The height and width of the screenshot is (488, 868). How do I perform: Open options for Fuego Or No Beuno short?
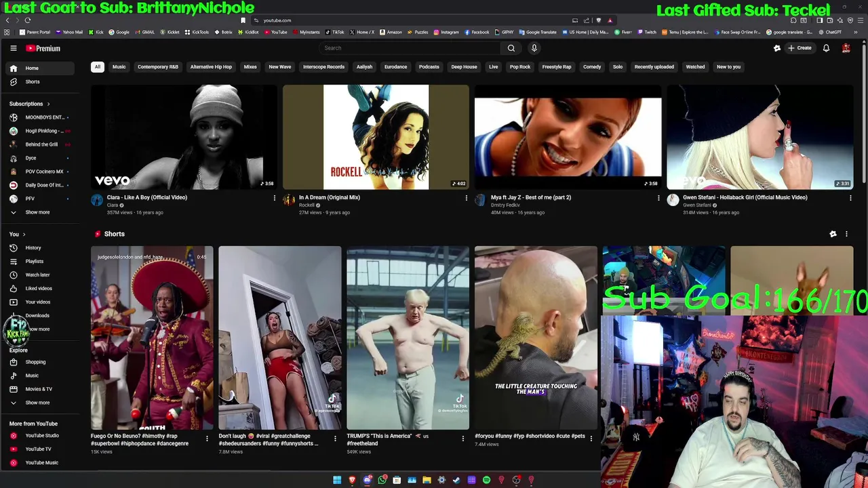(x=207, y=439)
